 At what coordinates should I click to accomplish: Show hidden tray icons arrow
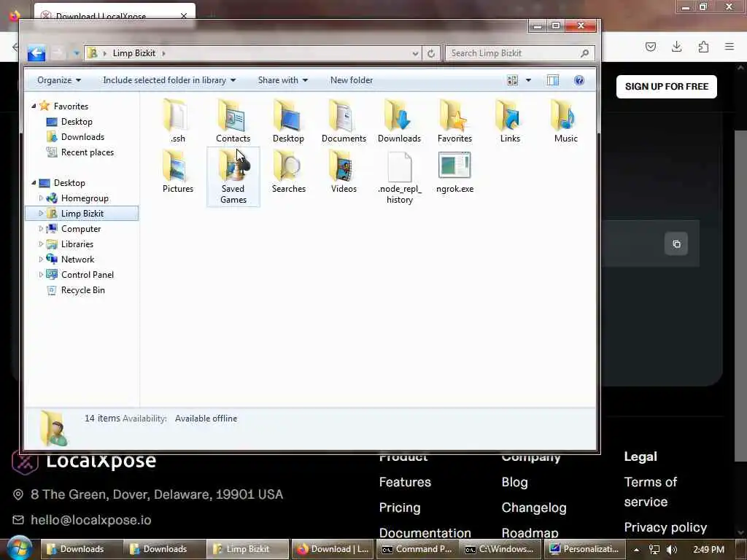636,550
